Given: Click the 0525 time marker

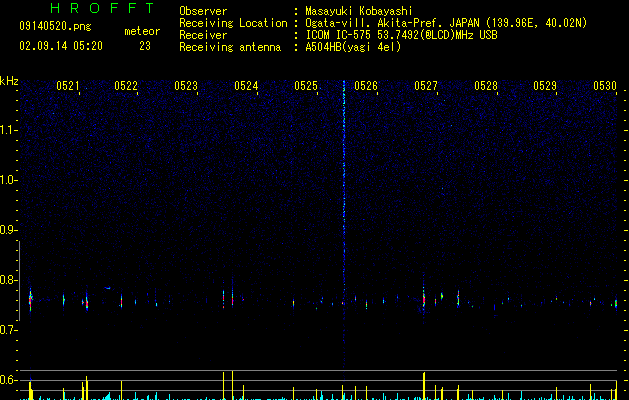Looking at the screenshot, I should pos(306,85).
